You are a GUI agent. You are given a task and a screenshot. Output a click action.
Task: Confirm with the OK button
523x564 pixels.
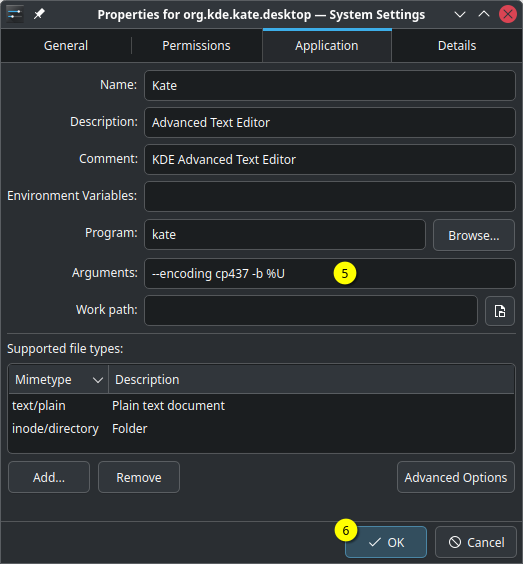pyautogui.click(x=386, y=542)
